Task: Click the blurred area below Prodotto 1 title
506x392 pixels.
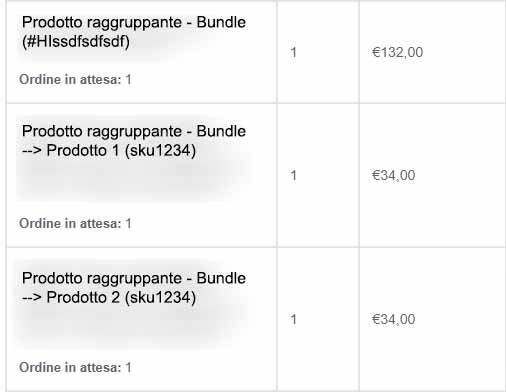Action: coord(133,180)
